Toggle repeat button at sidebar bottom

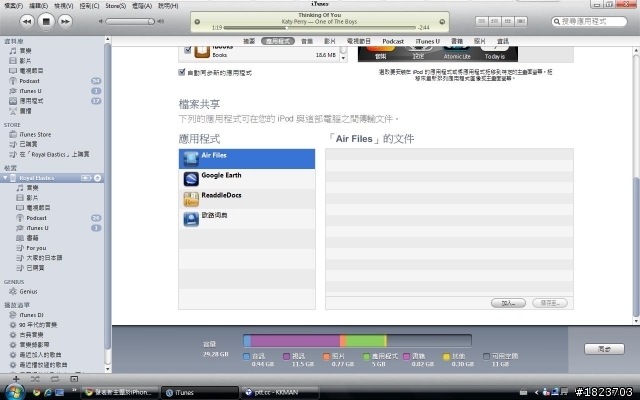55,379
